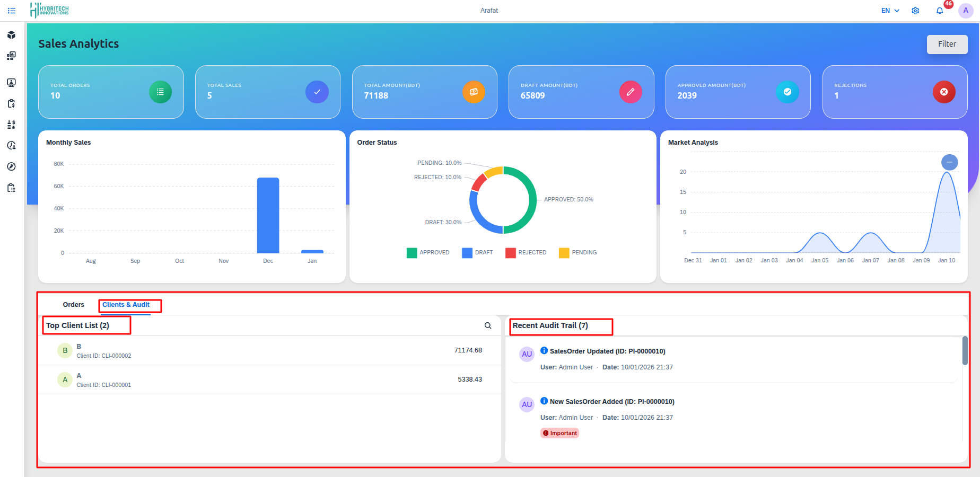
Task: Click the Market Analysis minus button
Action: [x=949, y=162]
